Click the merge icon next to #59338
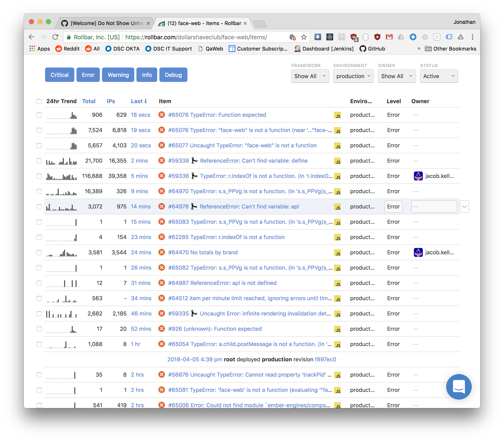This screenshot has width=504, height=442. [x=195, y=161]
